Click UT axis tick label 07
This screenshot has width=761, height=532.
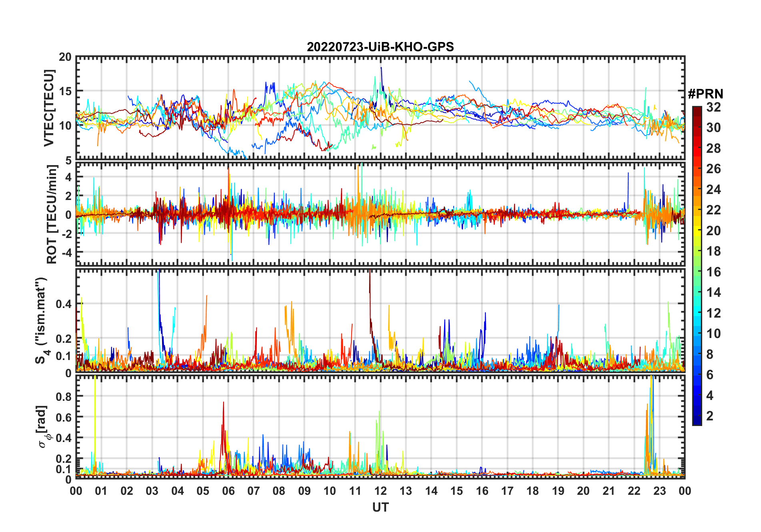click(x=254, y=491)
